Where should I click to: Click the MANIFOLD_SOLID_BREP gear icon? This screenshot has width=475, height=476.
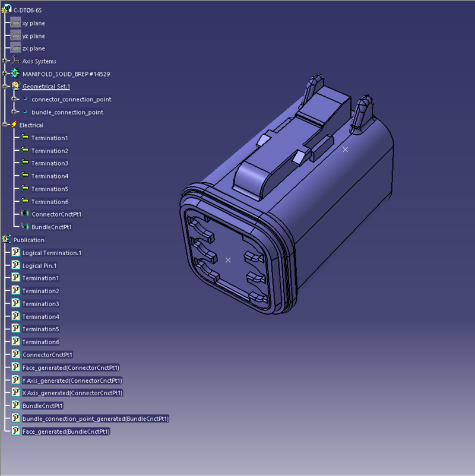point(15,74)
